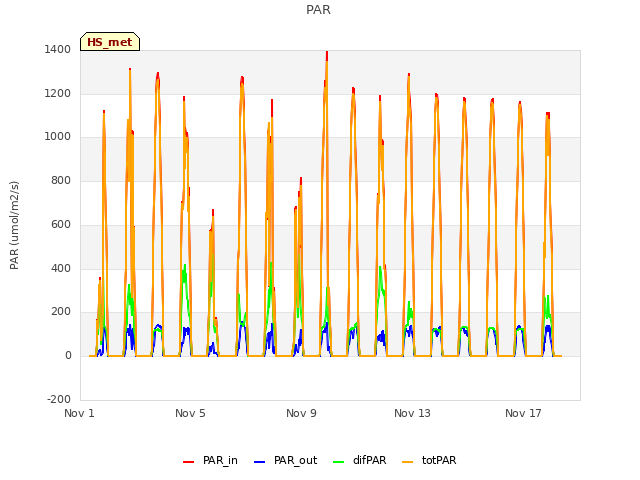Click the 400 y-axis tick label

pos(61,269)
